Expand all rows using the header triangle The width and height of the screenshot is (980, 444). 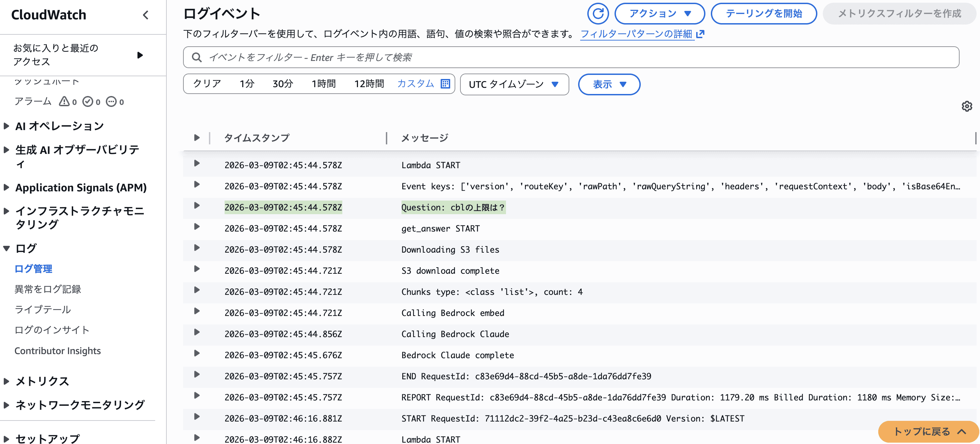point(197,138)
